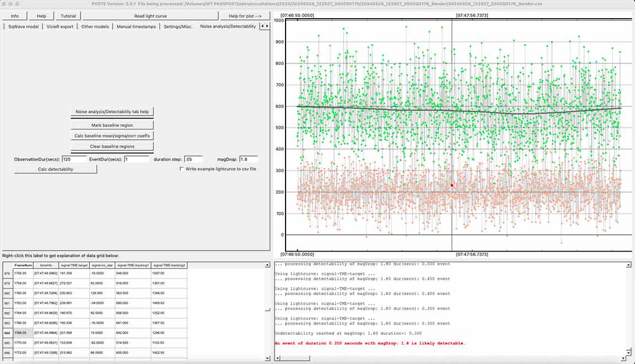Viewport: 635px width, 364px height.
Task: Click the 'Undetectability reached at magDrop' log line
Action: tap(348, 333)
